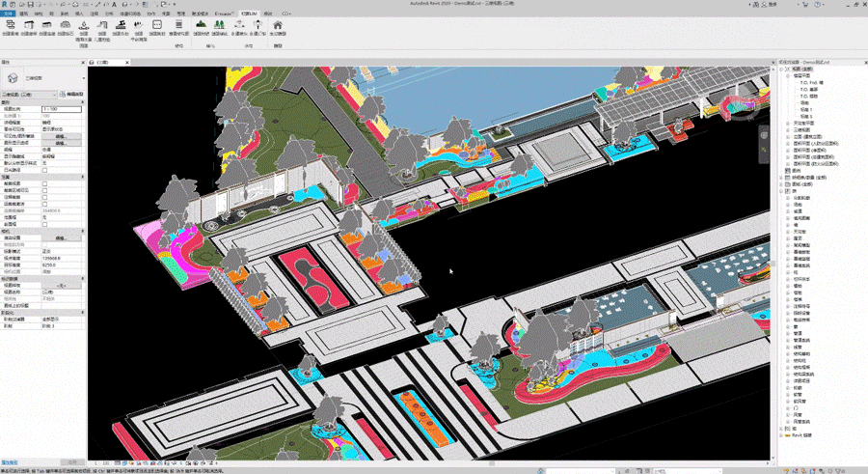Collapse the 视图 (全部) tree node
Screen dimensions: 868x474
pyautogui.click(x=781, y=70)
